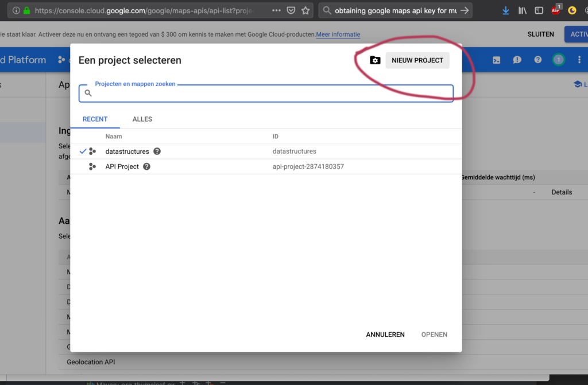Image resolution: width=588 pixels, height=385 pixels.
Task: Switch to the ALLES tab
Action: [x=142, y=119]
